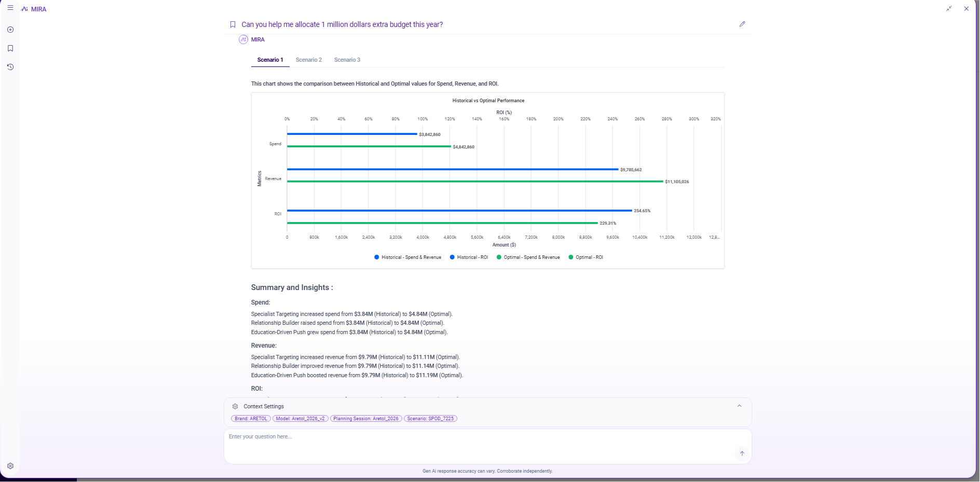Open the Brand: ARETOL context chip
980x482 pixels.
click(x=251, y=419)
